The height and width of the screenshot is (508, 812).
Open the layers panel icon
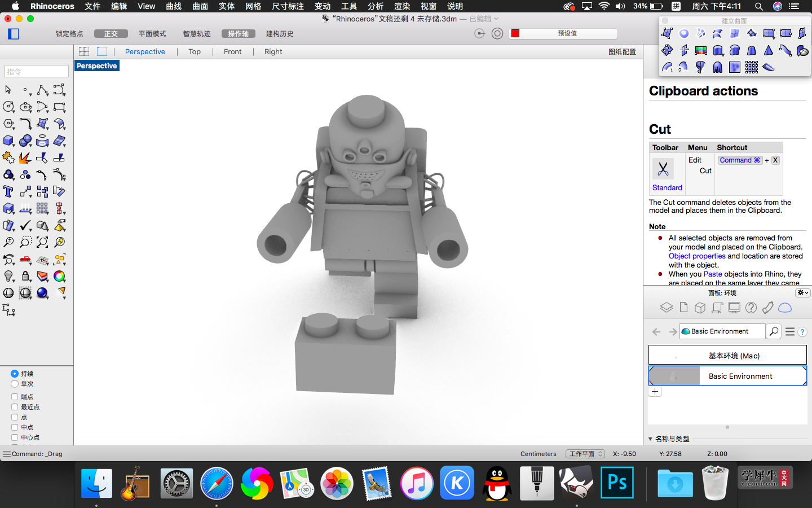tap(667, 308)
